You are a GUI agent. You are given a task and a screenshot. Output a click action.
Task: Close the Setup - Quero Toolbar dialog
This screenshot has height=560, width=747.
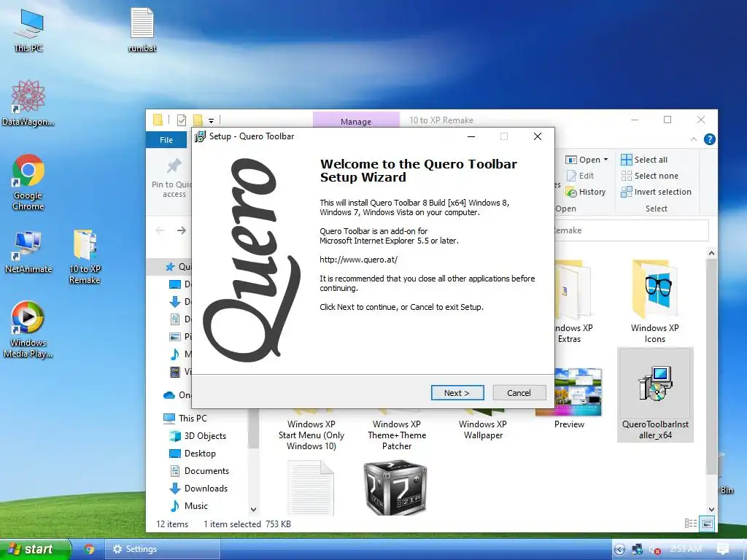pyautogui.click(x=538, y=136)
